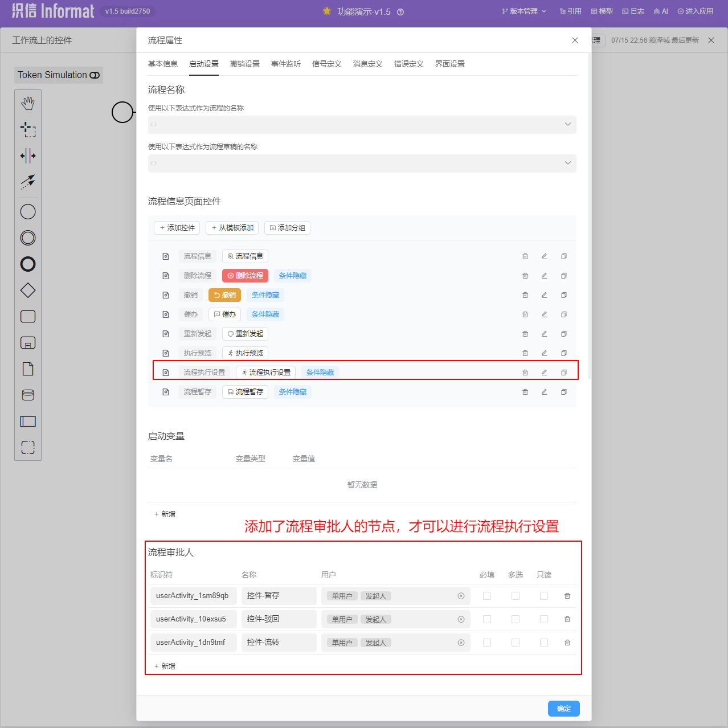Switch to the 撤销设置 tab
Image resolution: width=728 pixels, height=728 pixels.
pos(245,64)
